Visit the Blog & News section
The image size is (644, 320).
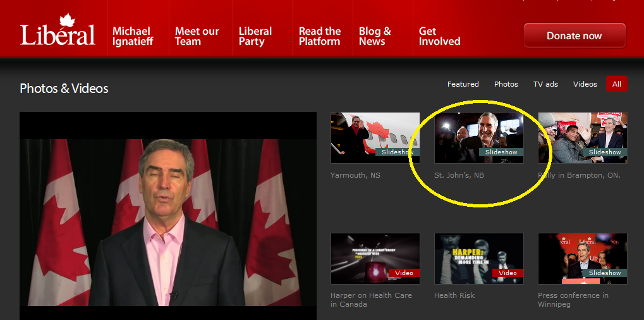coord(375,36)
